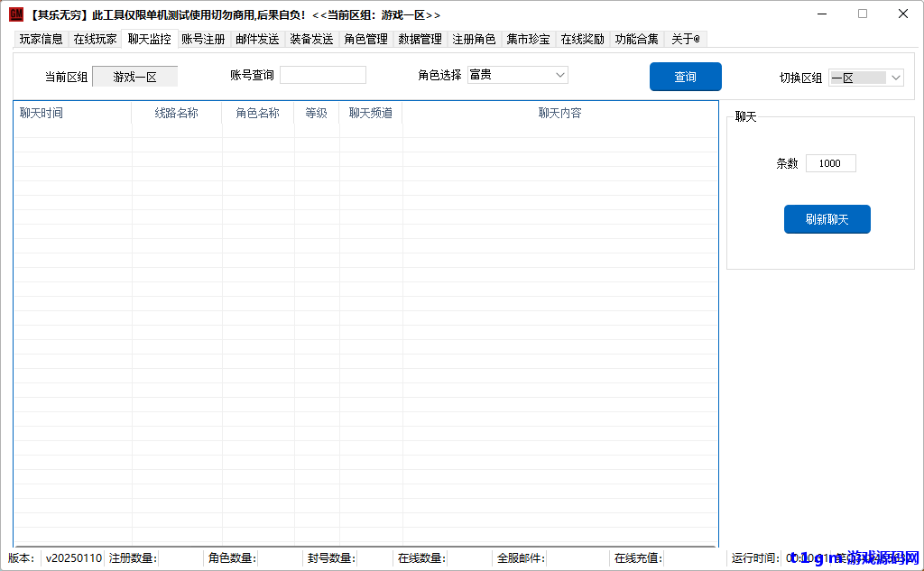Open the 玩家信息 tab
Image resolution: width=924 pixels, height=571 pixels.
click(42, 40)
